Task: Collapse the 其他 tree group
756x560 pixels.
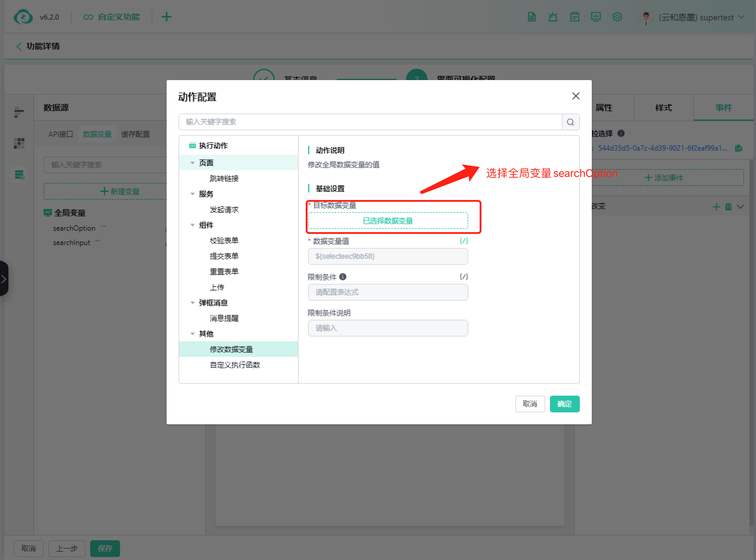Action: (x=192, y=334)
